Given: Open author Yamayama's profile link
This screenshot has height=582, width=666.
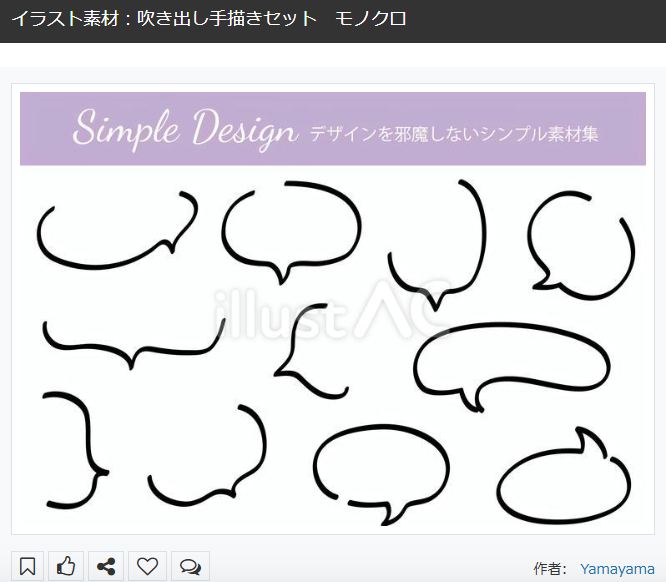Looking at the screenshot, I should tap(617, 569).
